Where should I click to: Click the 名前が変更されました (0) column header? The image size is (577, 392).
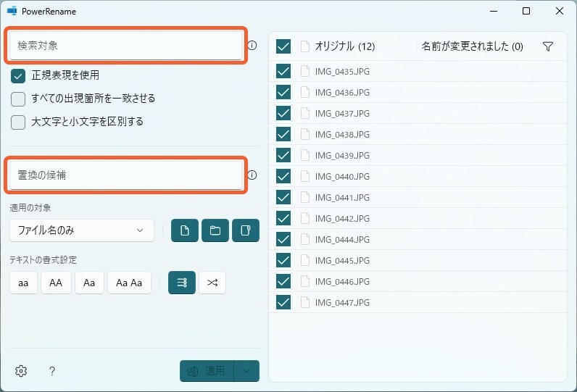[472, 46]
